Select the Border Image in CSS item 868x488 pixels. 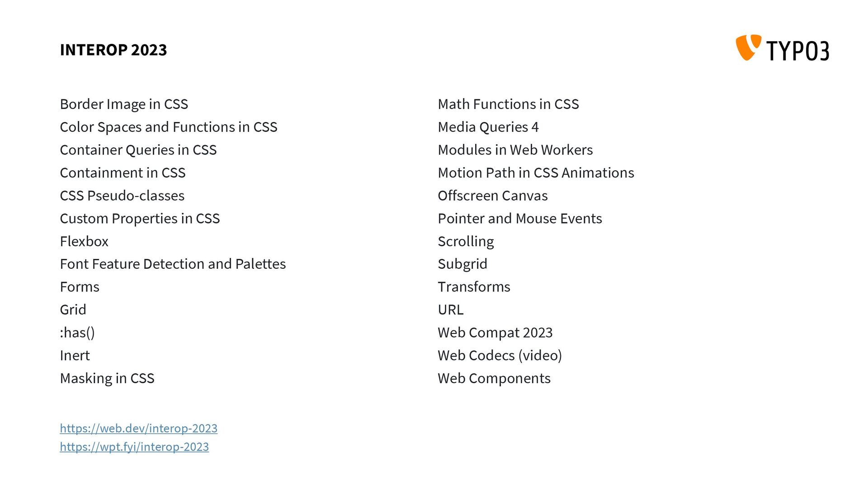124,104
